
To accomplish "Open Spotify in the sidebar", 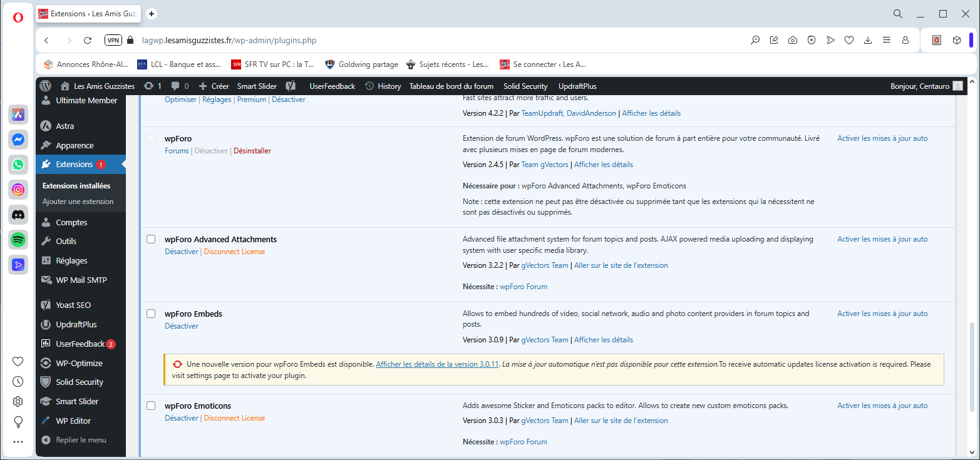I will point(18,240).
